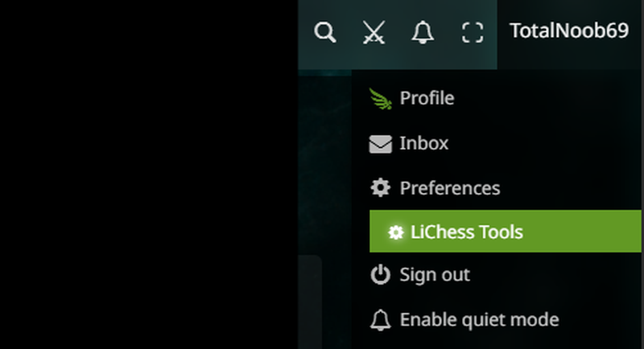644x349 pixels.
Task: Go to the Profile page
Action: point(427,98)
